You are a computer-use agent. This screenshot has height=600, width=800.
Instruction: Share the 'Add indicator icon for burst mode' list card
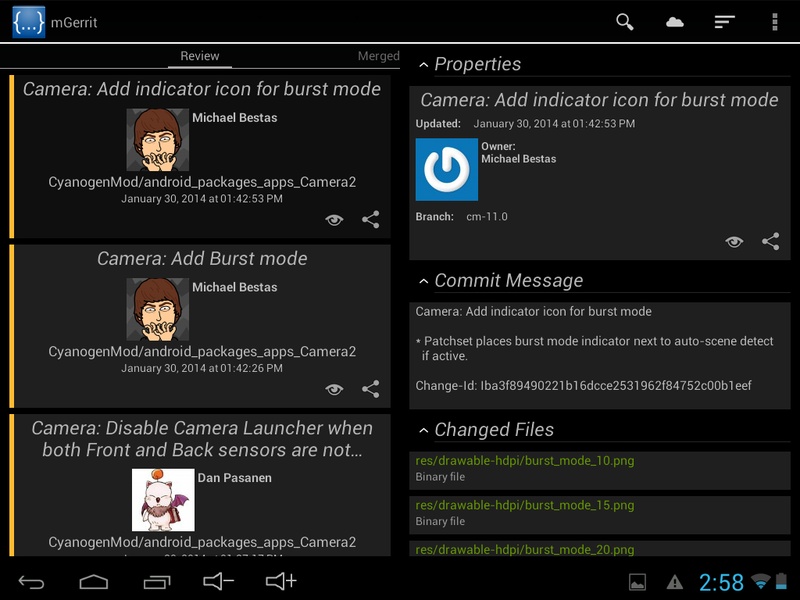point(370,219)
